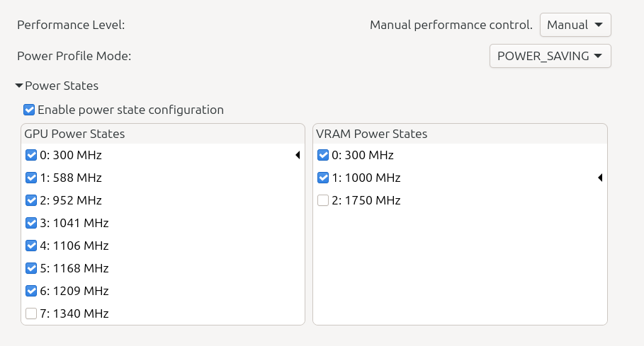Uncheck VRAM state 0: 300 MHz
Image resolution: width=644 pixels, height=346 pixels.
pos(323,155)
